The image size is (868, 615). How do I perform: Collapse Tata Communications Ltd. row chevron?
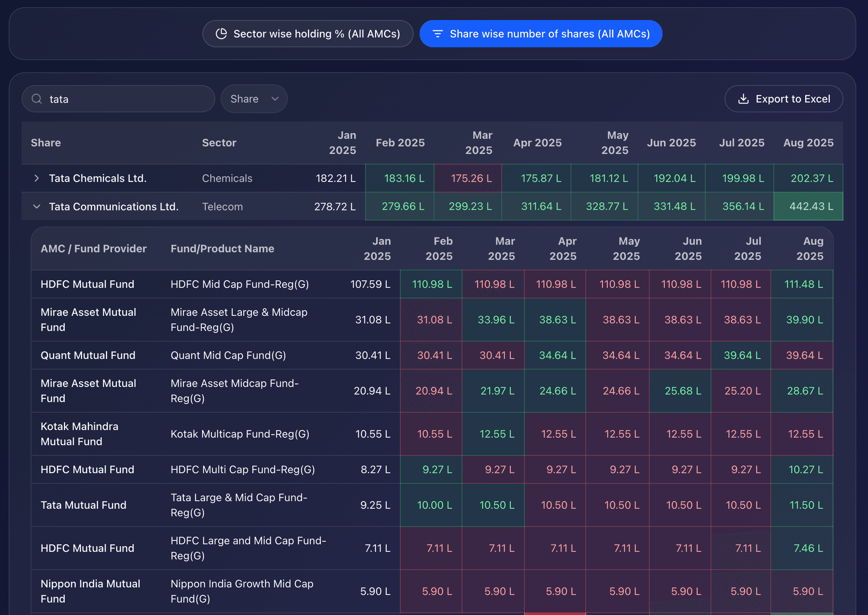36,207
